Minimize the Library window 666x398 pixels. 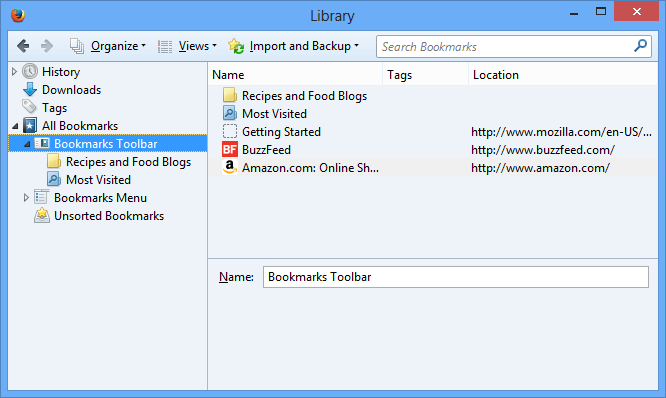pos(574,13)
